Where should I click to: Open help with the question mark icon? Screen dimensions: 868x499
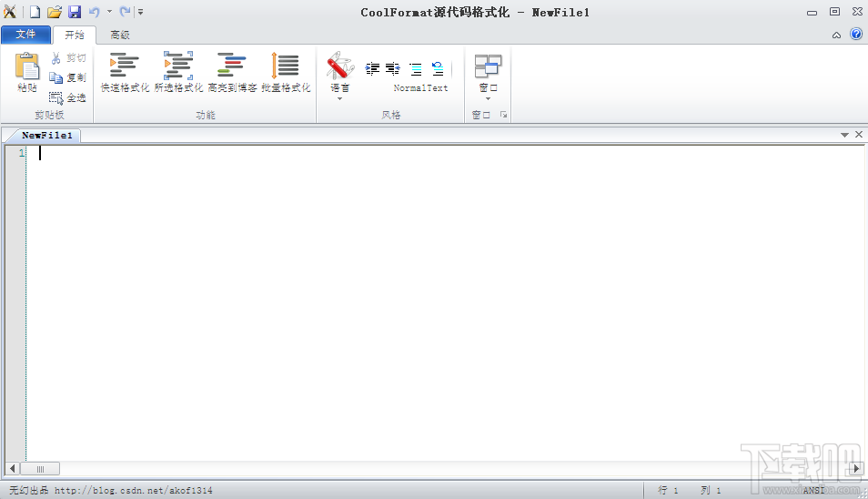coord(856,35)
